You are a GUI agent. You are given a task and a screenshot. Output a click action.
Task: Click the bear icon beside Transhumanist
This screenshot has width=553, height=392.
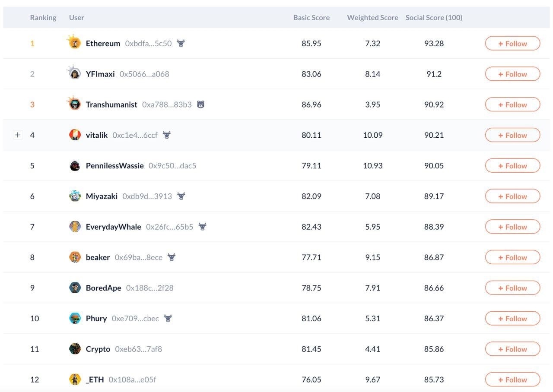(x=200, y=104)
